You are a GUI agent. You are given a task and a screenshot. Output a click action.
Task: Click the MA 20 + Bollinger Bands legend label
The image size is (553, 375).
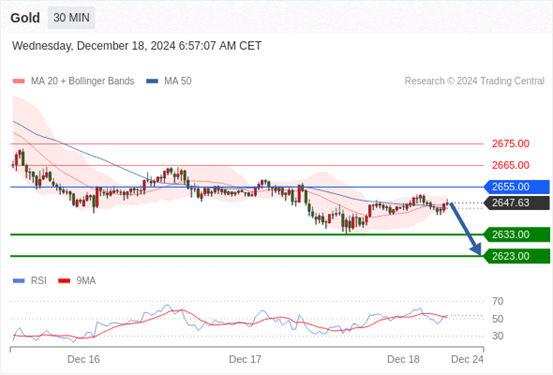[x=83, y=81]
